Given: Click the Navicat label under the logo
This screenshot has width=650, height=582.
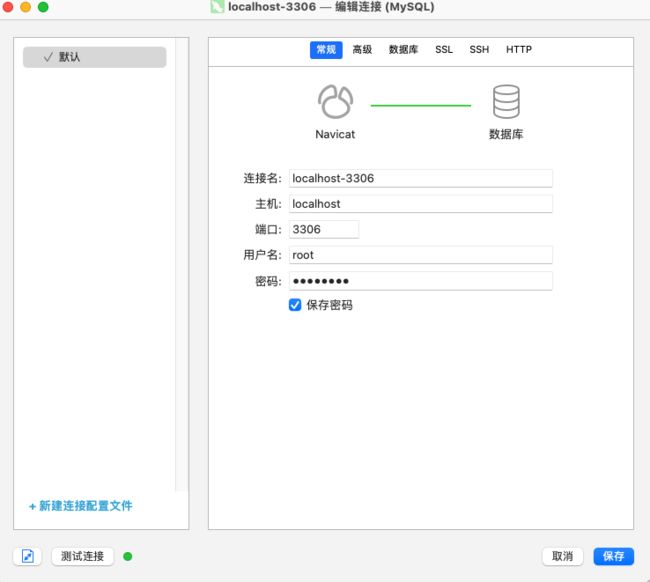Looking at the screenshot, I should [x=335, y=134].
